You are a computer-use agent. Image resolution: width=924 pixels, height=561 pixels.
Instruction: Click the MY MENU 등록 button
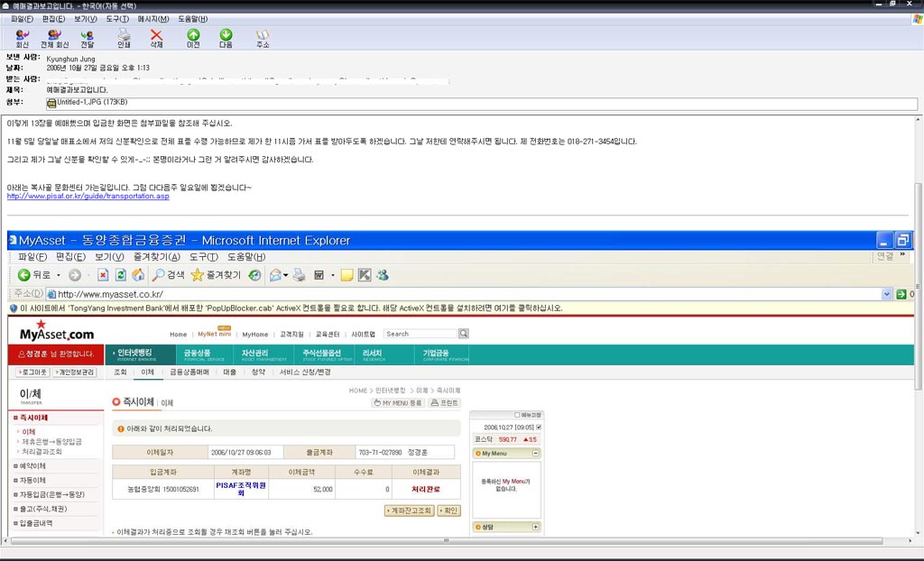coord(398,403)
